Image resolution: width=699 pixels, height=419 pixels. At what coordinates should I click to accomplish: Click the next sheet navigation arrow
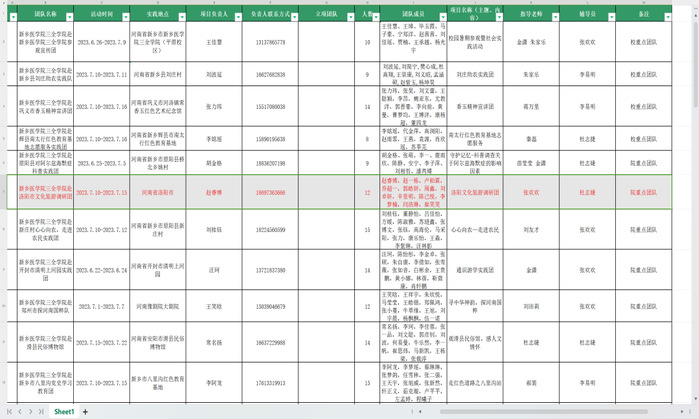click(31, 412)
